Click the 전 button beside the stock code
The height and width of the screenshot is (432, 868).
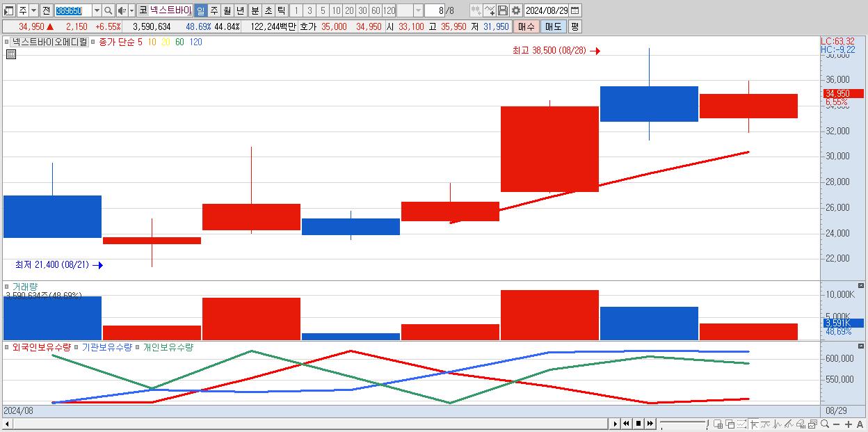tap(46, 10)
